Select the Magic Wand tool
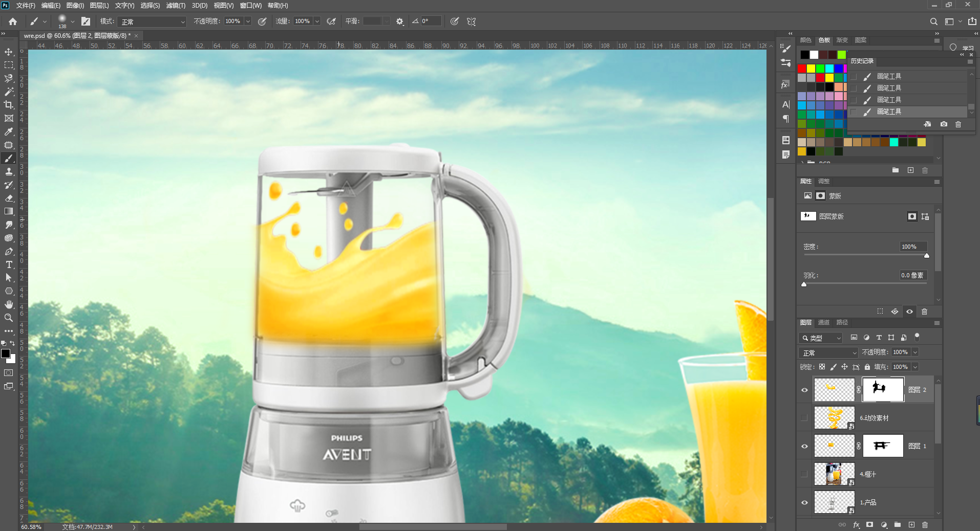 9,92
